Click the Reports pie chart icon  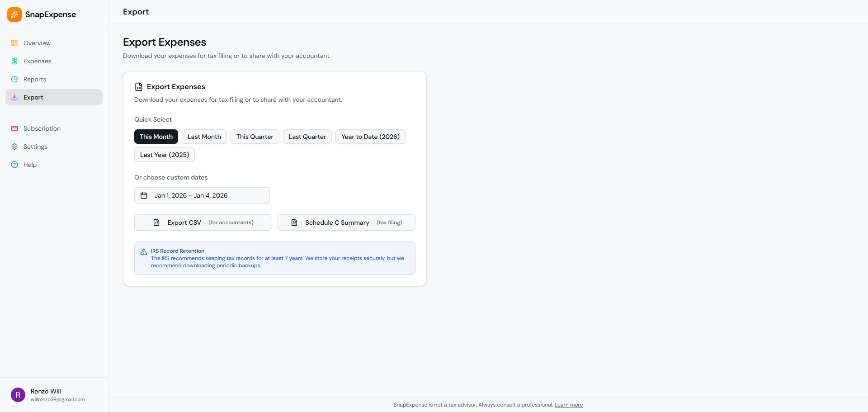pos(14,79)
